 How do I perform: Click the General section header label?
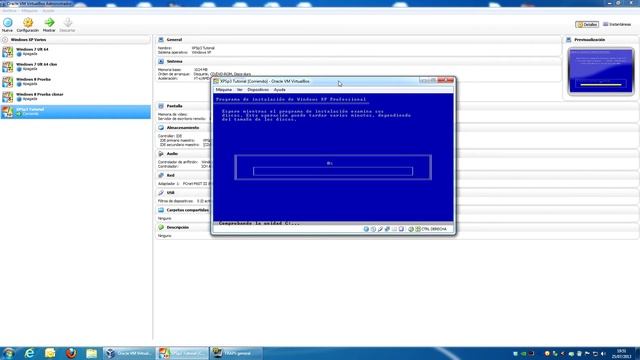pos(174,40)
